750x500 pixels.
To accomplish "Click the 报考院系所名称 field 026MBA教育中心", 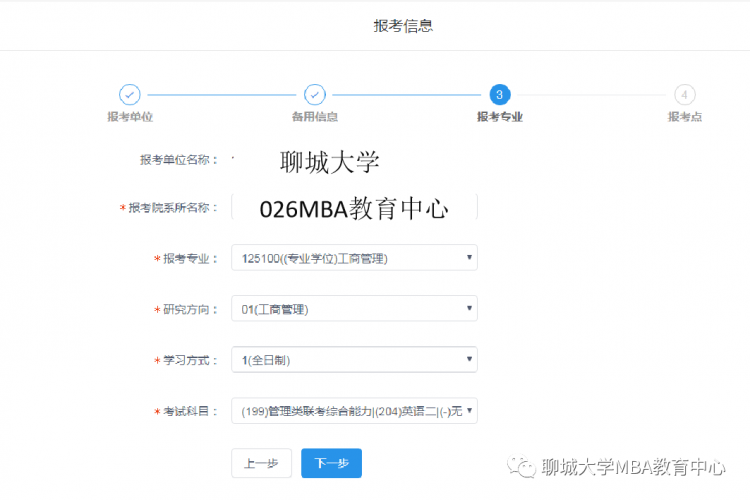I will pos(354,207).
